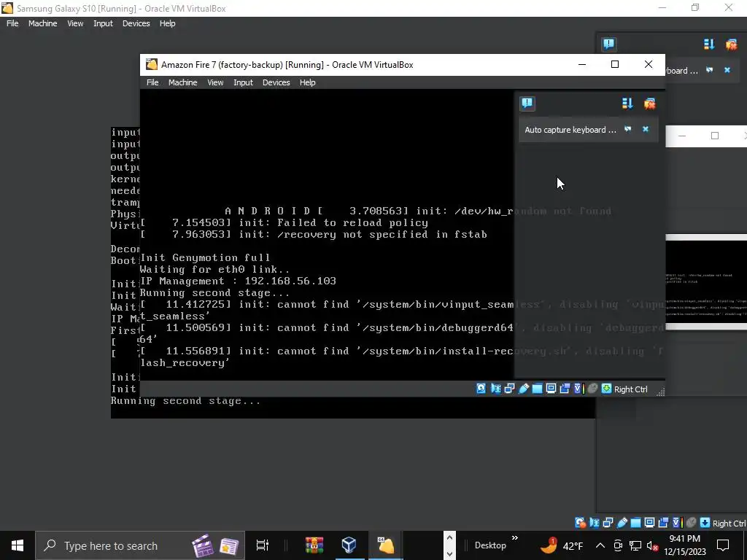Click recording indicator in Amazon Fire 7 status bar

(x=565, y=389)
